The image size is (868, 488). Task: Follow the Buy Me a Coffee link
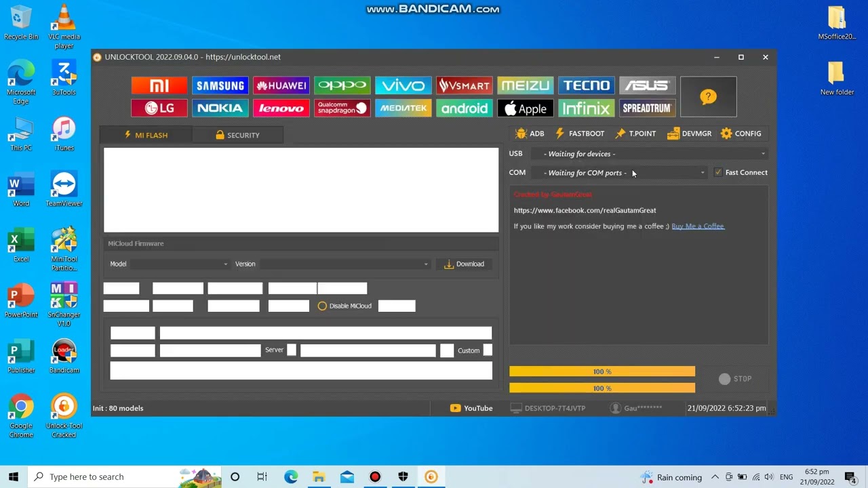698,226
